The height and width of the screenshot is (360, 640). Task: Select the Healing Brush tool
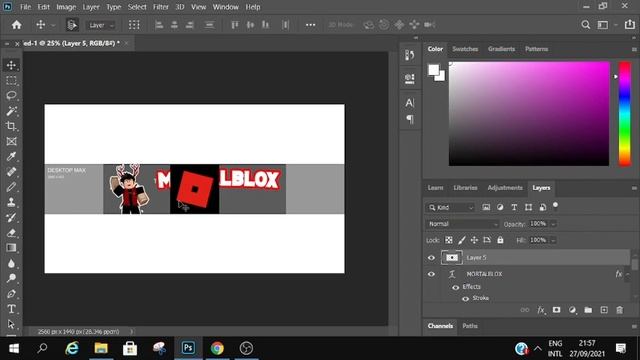coord(11,172)
